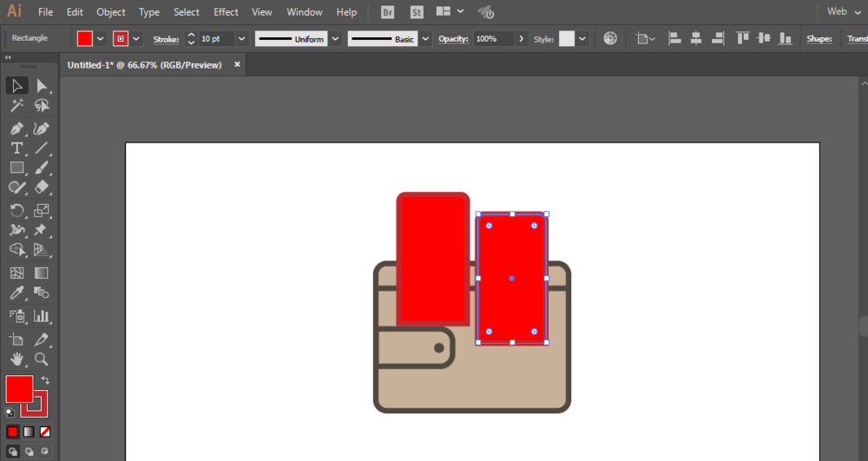Switch to the Untitled-1 document tab
Screen dimensions: 868x461
click(144, 65)
